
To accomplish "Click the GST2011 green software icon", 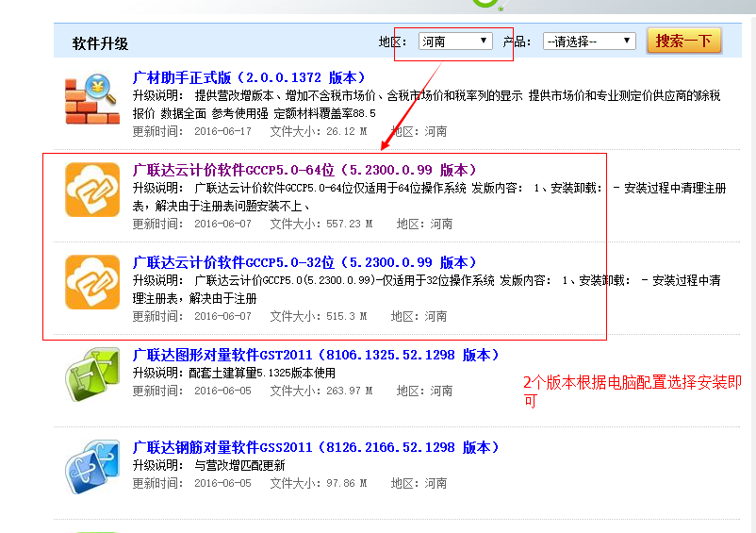I will 92,375.
